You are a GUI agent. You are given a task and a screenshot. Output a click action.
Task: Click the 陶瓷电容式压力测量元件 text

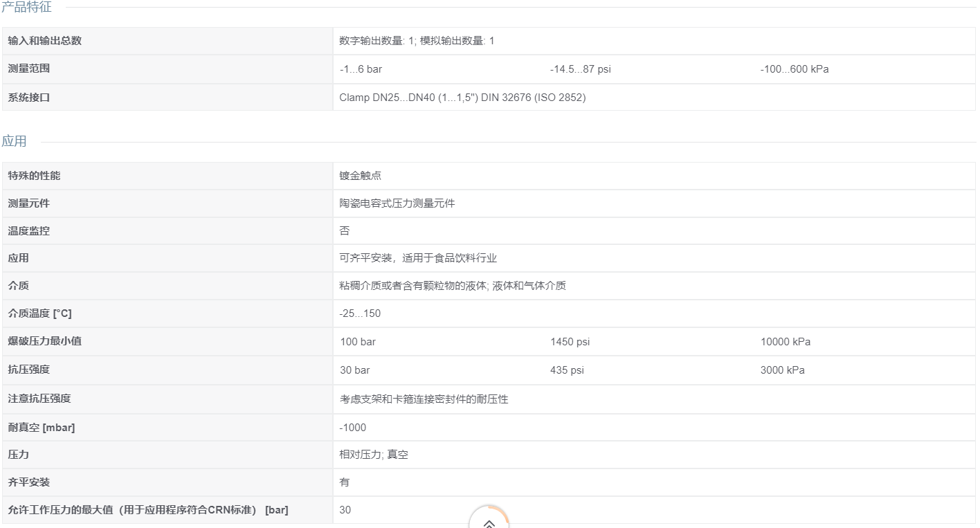397,203
